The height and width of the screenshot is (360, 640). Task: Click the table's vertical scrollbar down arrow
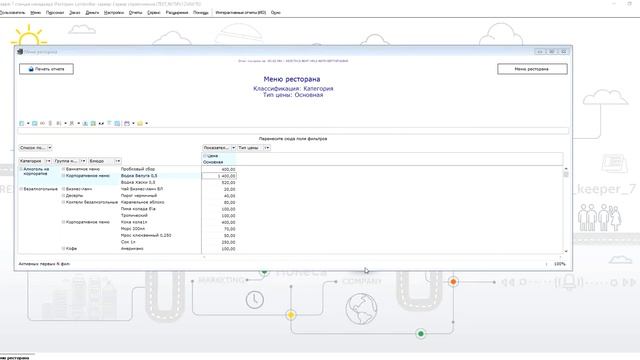(x=566, y=251)
